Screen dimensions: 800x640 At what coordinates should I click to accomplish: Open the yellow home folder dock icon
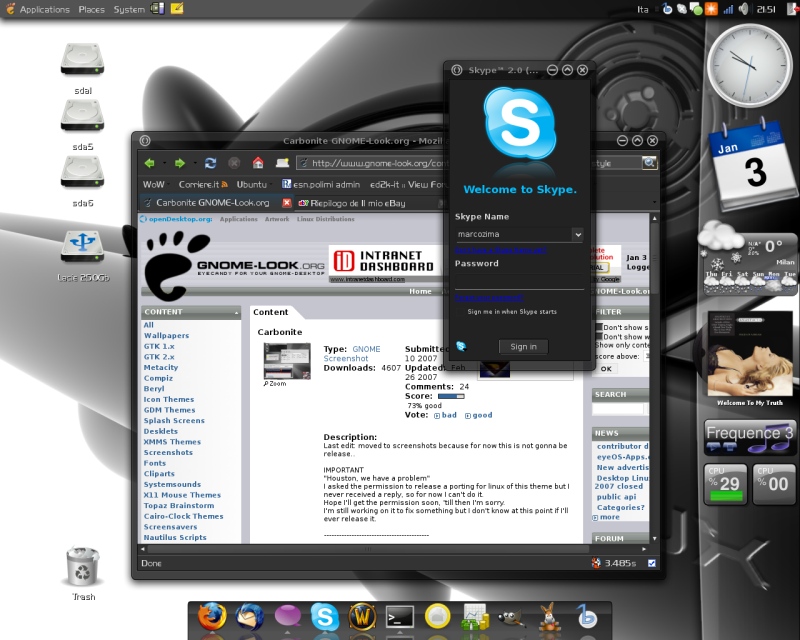[437, 617]
